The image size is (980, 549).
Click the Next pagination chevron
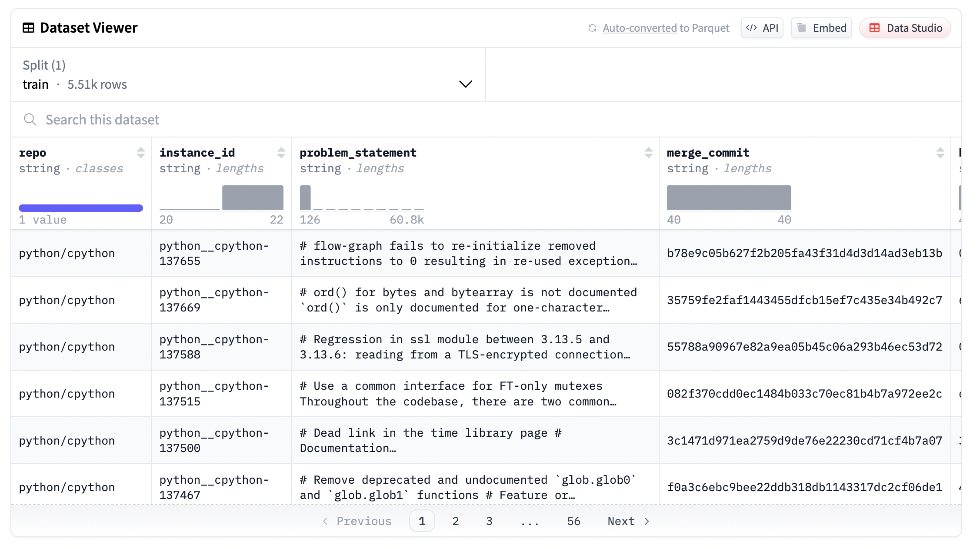(647, 521)
